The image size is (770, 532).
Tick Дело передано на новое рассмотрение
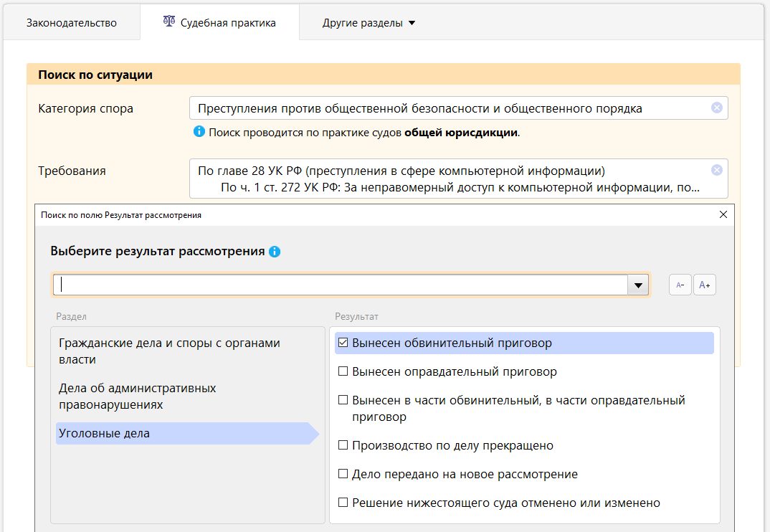(x=343, y=474)
